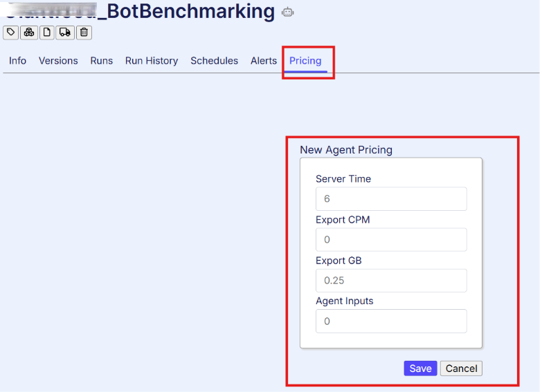The width and height of the screenshot is (542, 392).
Task: Click the stacked cubes icon button
Action: (29, 32)
